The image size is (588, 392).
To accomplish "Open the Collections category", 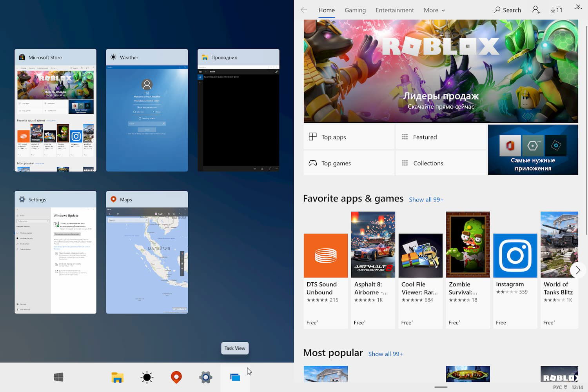I will (441, 163).
